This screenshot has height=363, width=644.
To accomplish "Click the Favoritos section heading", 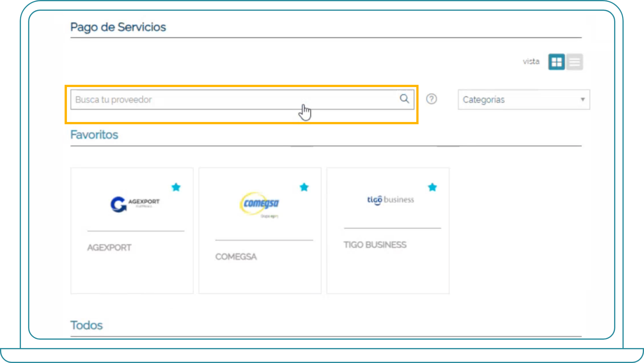I will click(94, 135).
